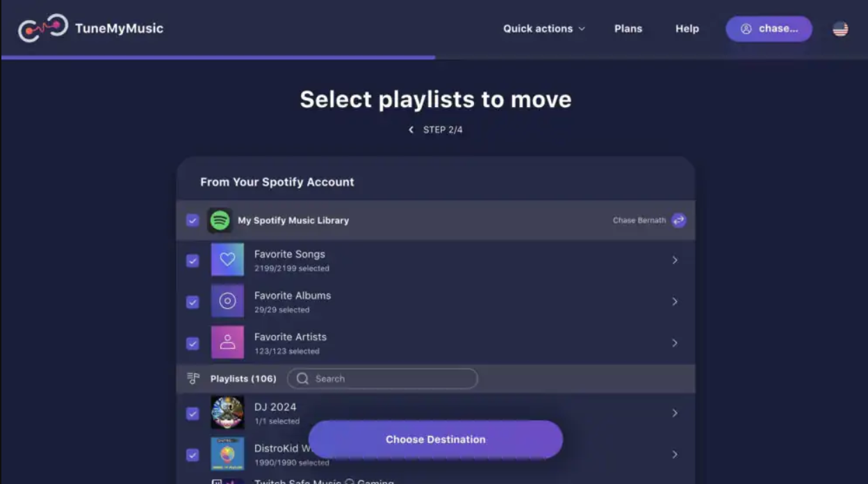Expand Favorite Songs with its chevron
868x484 pixels.
tap(675, 260)
